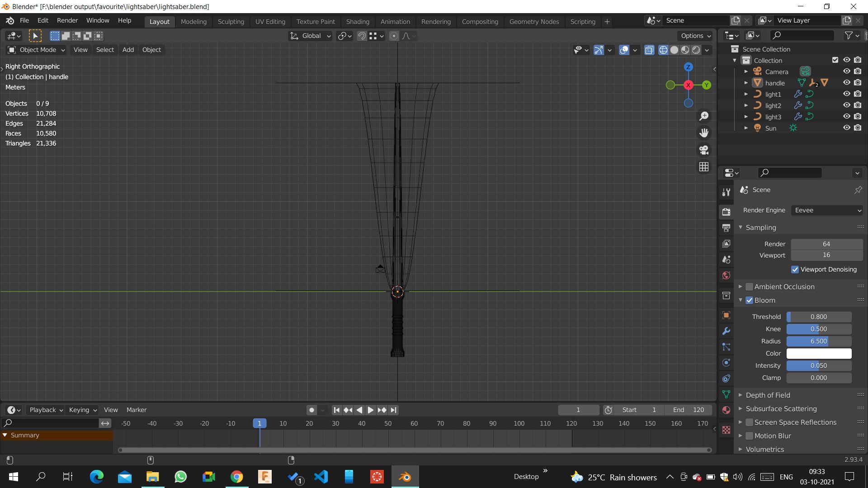Click the Marker menu in timeline
The height and width of the screenshot is (488, 868).
137,410
